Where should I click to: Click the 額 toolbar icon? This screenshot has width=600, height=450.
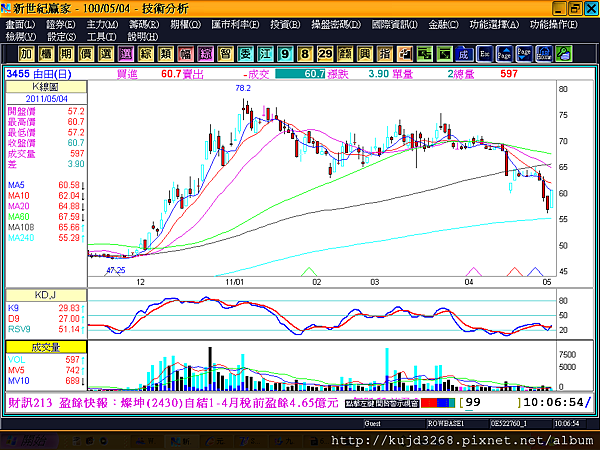[x=345, y=54]
